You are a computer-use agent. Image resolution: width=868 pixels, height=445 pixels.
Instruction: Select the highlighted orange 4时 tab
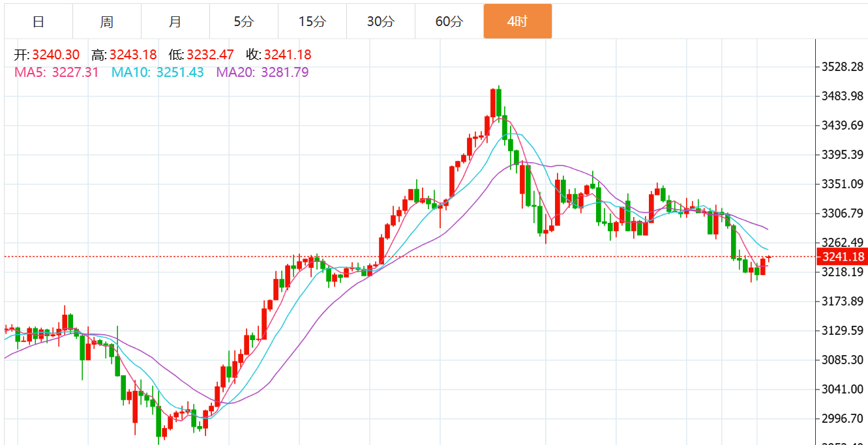point(518,22)
